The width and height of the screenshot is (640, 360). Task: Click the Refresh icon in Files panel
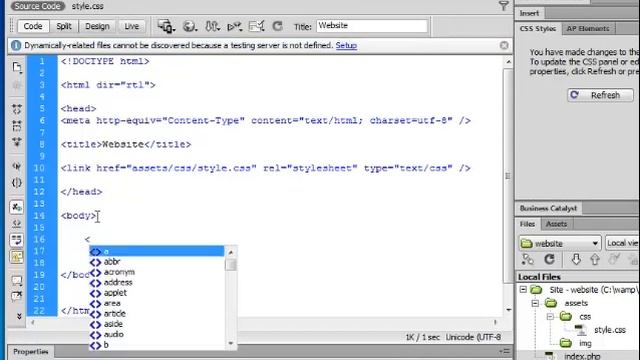point(549,259)
